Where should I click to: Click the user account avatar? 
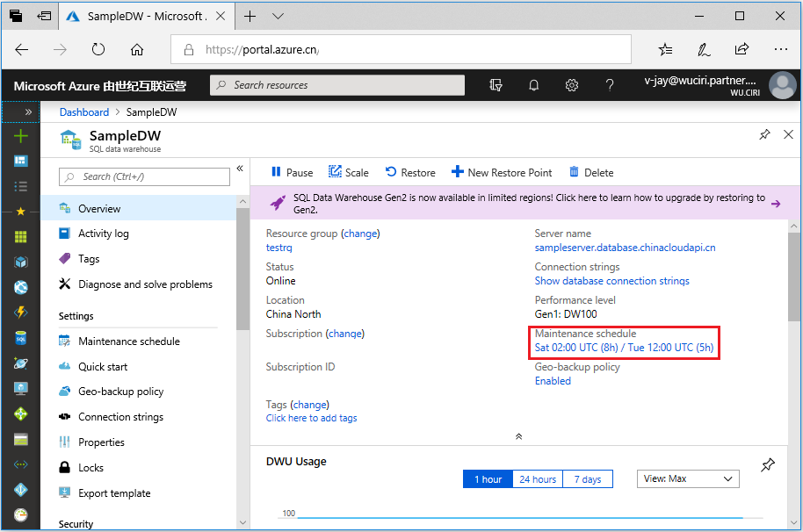(x=783, y=85)
